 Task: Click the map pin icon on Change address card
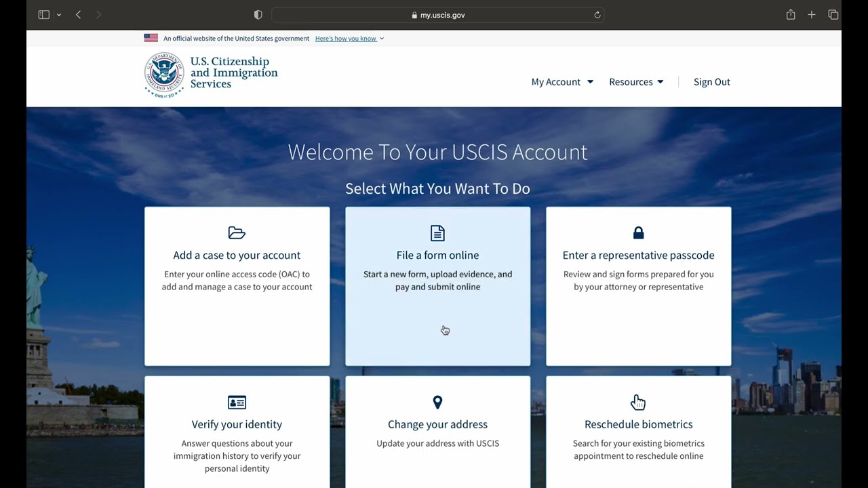click(437, 403)
